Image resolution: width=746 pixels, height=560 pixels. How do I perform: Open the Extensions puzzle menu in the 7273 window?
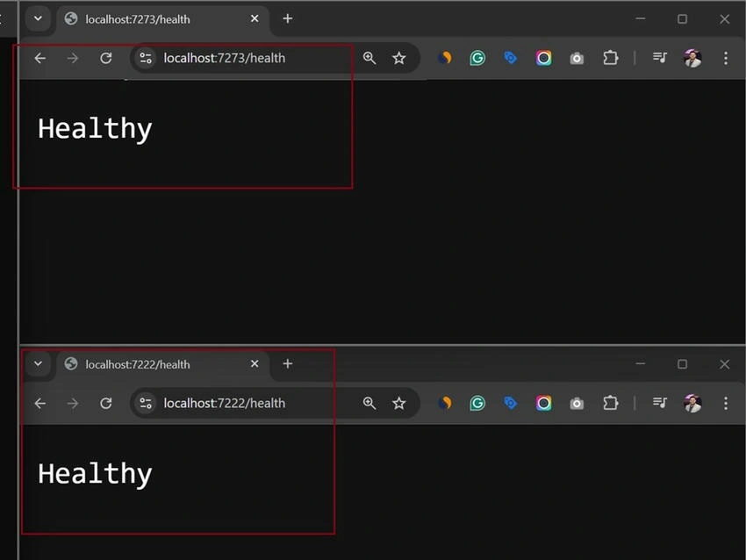(x=610, y=58)
